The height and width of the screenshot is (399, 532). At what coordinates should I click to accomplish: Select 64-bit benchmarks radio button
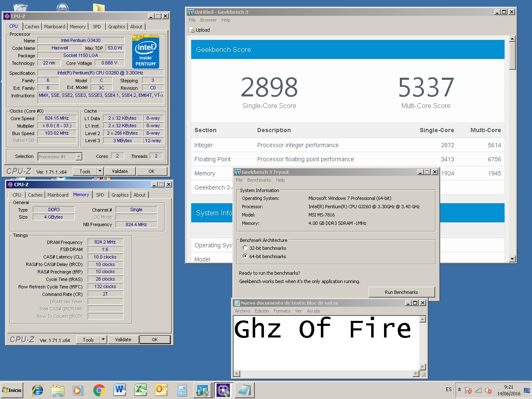[245, 256]
